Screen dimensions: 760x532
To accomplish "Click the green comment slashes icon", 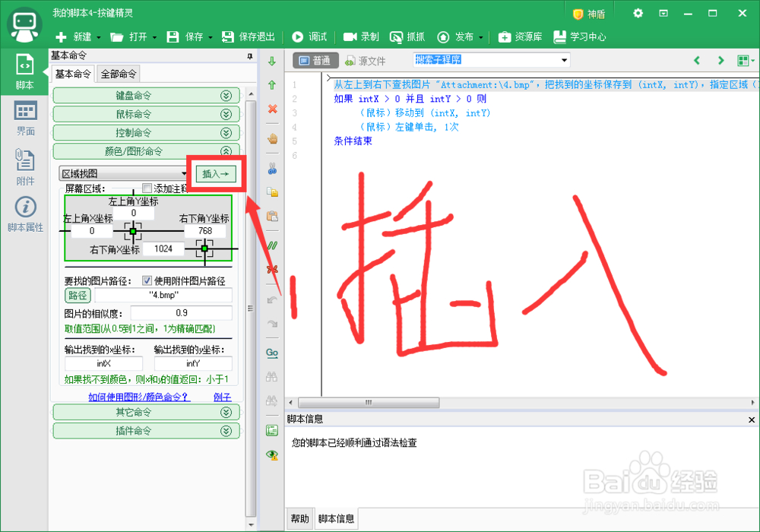I will (272, 245).
